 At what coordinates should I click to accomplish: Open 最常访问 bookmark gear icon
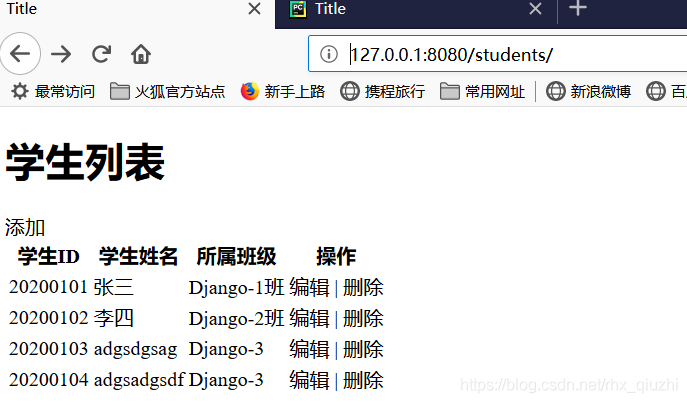pos(20,91)
